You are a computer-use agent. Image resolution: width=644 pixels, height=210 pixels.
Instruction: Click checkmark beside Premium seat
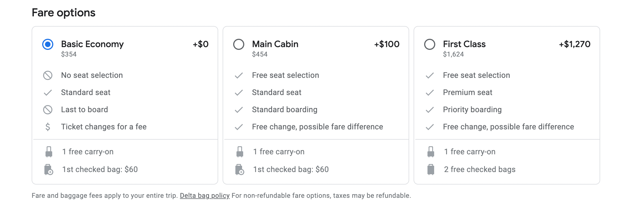click(x=430, y=93)
